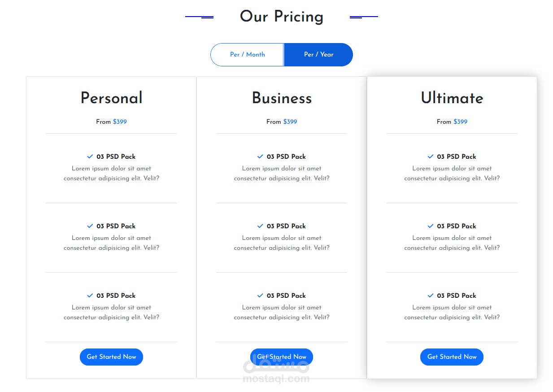Screen dimensions: 553x392
Task: Click Get Started Now under Ultimate plan
Action: pyautogui.click(x=452, y=357)
